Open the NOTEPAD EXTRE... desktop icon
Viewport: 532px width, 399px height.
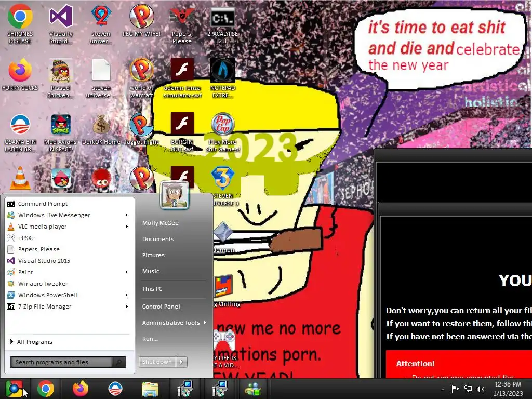click(x=222, y=78)
